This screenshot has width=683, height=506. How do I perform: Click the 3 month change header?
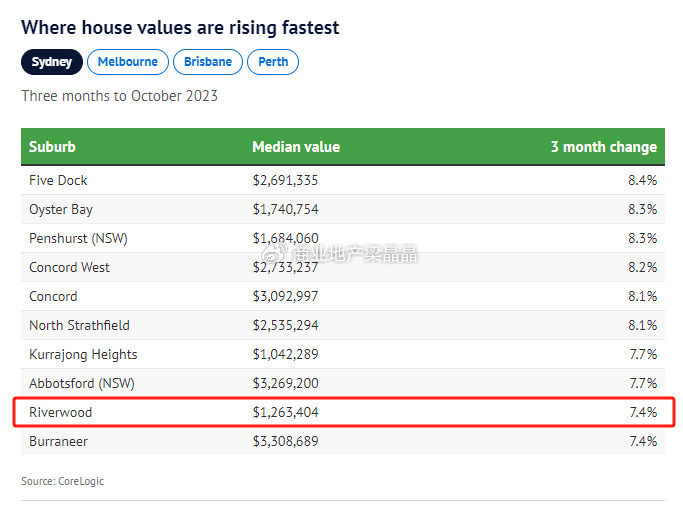click(x=603, y=147)
